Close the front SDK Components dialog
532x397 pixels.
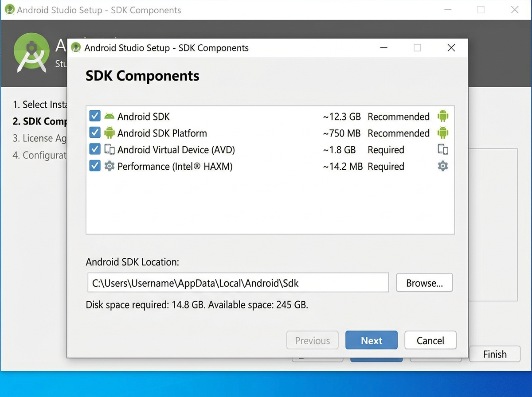[451, 48]
